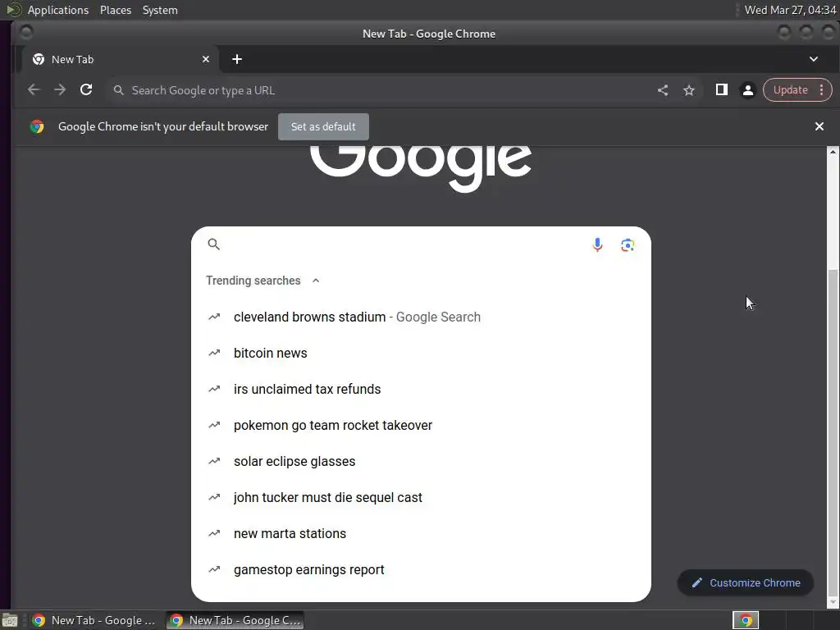Click the Chrome logo in default browser bar
The image size is (840, 630).
(37, 126)
